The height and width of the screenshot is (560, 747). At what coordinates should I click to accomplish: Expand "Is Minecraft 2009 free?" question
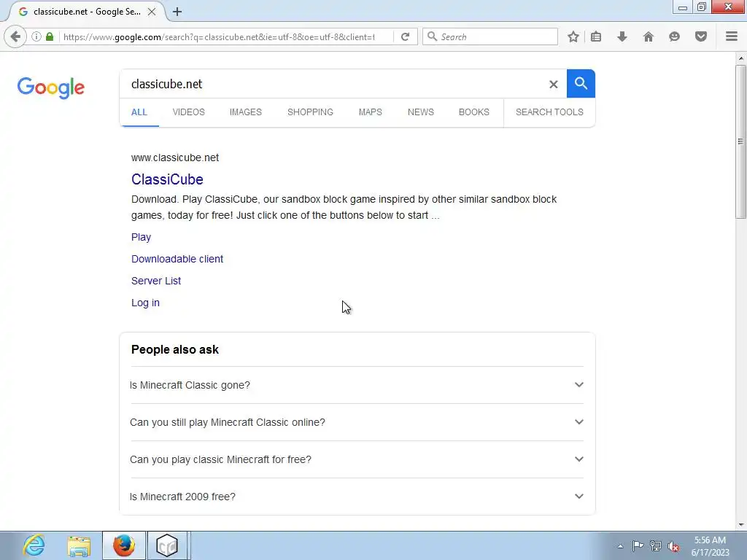[357, 496]
